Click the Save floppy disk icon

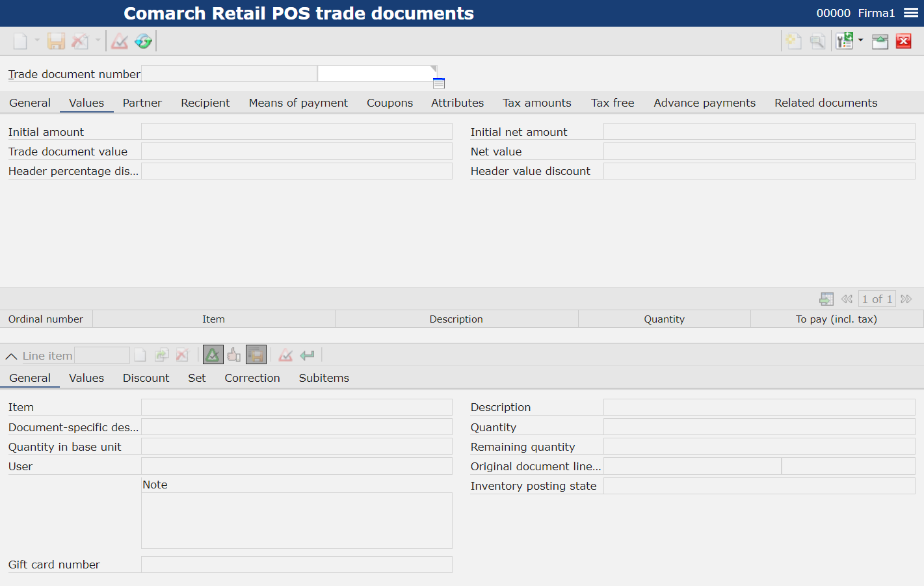click(x=56, y=42)
